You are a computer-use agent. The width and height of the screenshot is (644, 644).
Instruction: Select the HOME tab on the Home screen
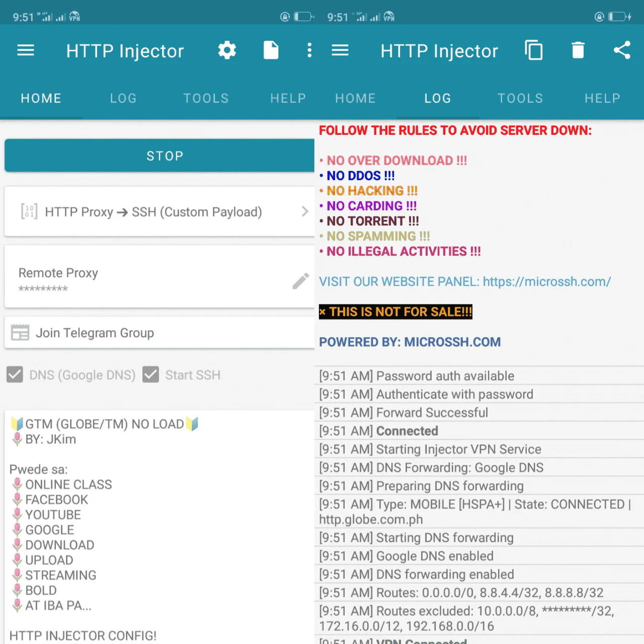point(41,98)
